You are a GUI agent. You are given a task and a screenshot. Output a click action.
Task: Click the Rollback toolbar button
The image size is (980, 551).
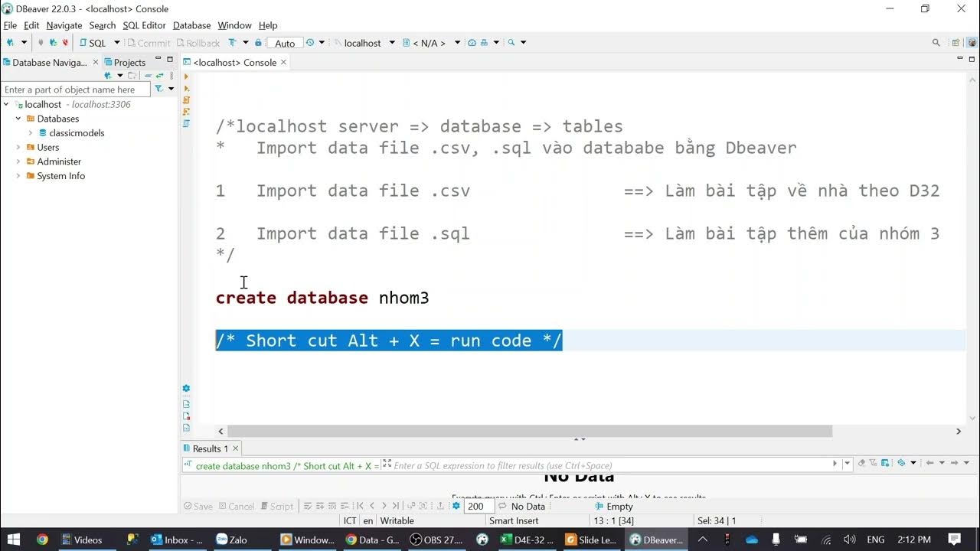click(x=198, y=43)
